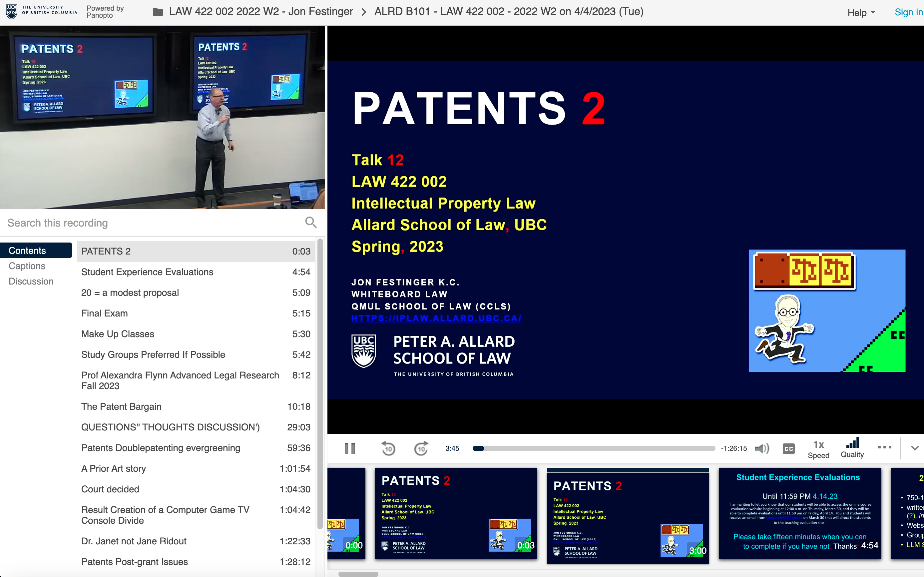
Task: Click the Sign in link
Action: (909, 12)
